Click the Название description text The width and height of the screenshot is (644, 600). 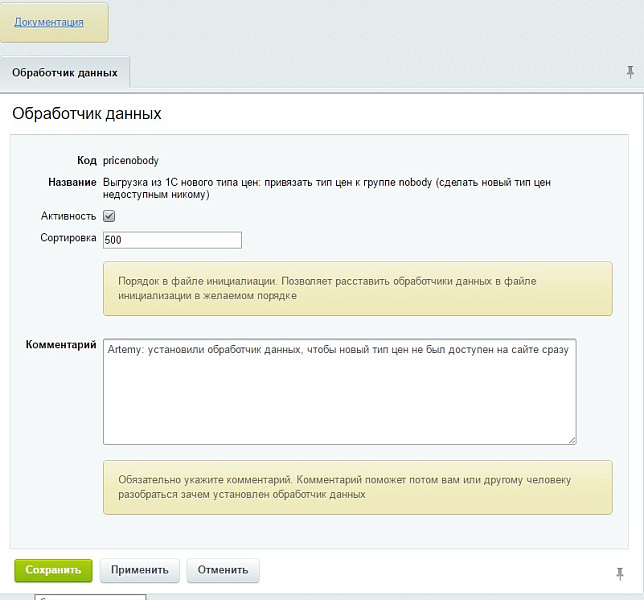click(x=326, y=188)
